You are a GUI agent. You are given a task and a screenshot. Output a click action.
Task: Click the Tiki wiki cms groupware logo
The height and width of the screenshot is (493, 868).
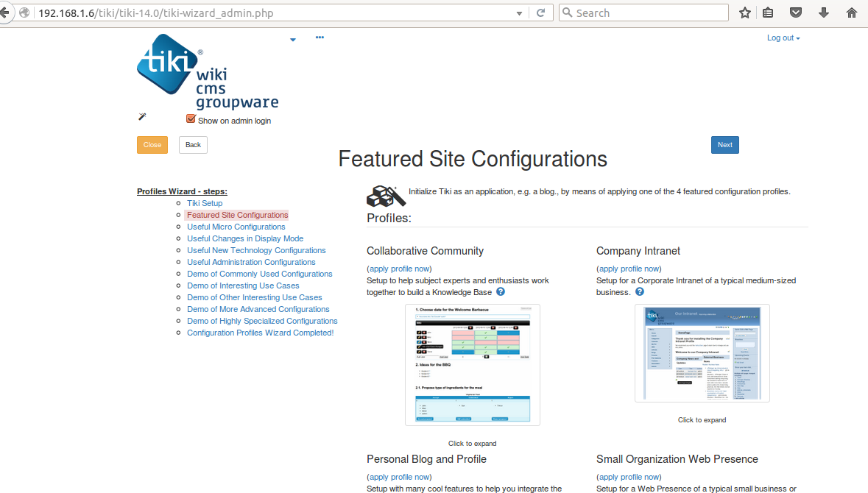208,71
